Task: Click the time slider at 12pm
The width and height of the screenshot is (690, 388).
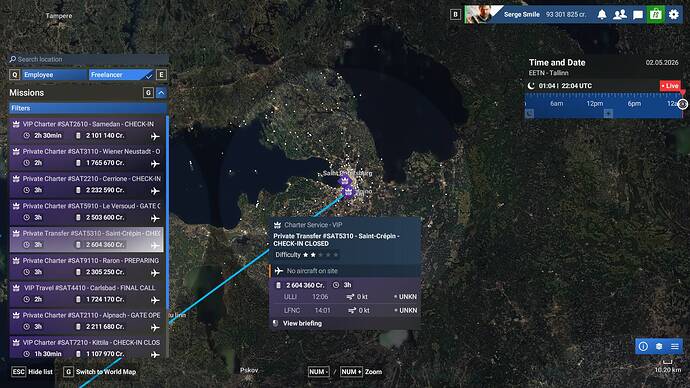Action: (x=595, y=104)
